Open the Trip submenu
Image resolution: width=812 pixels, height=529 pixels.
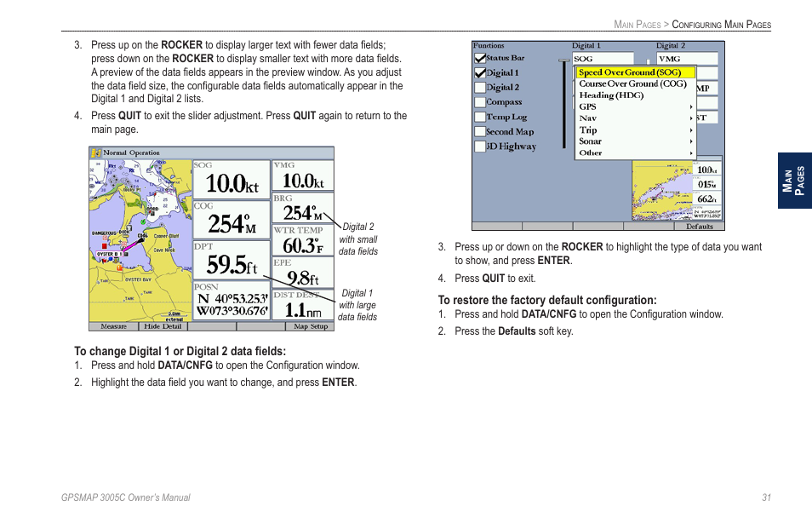[x=636, y=130]
